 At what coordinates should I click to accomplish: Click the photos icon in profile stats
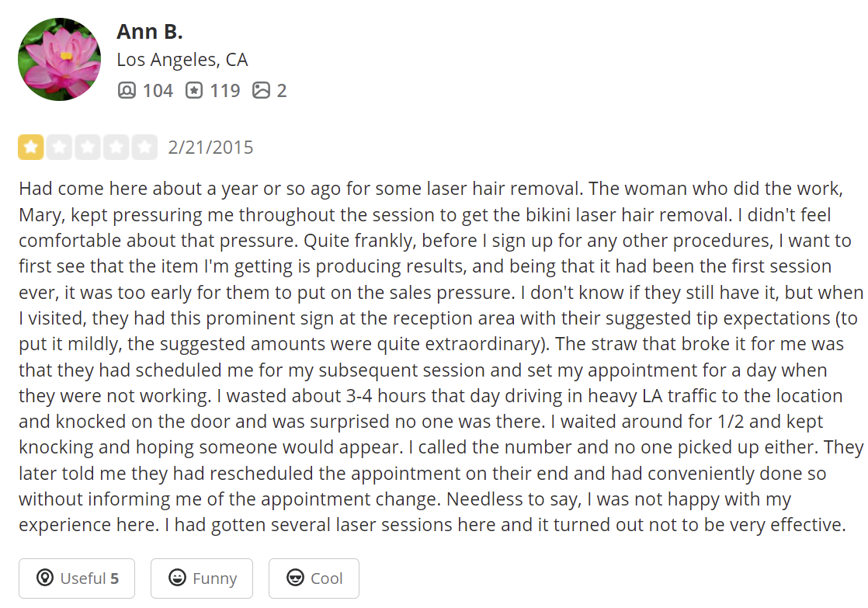(262, 91)
